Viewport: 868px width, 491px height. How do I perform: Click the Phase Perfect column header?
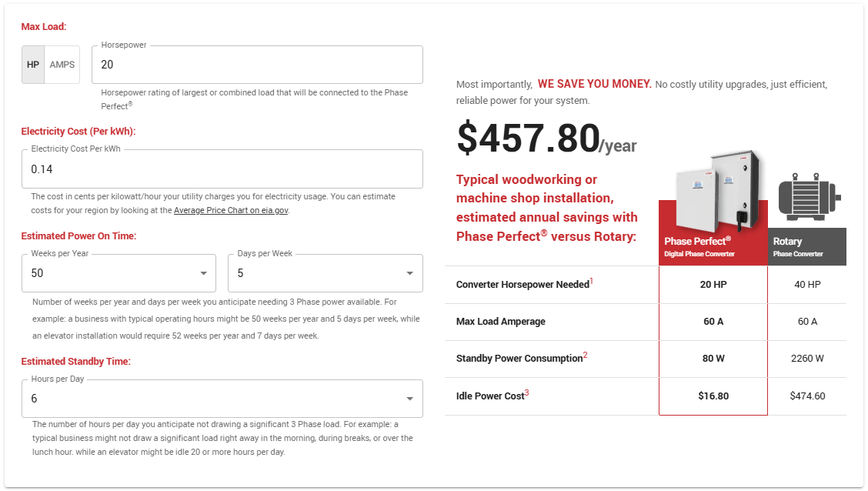(713, 246)
